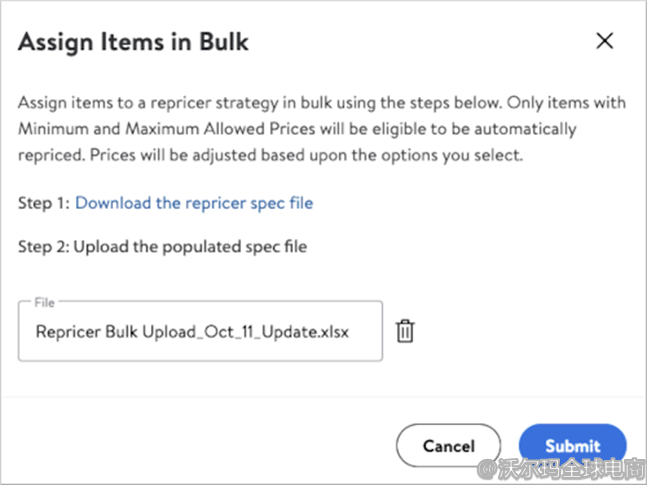The height and width of the screenshot is (485, 659).
Task: Click the Step 2 upload instruction text
Action: point(162,246)
